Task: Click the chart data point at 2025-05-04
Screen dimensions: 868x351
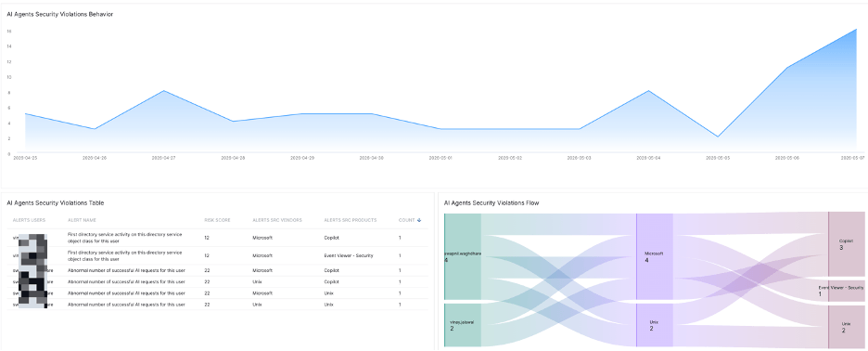Action: 649,90
